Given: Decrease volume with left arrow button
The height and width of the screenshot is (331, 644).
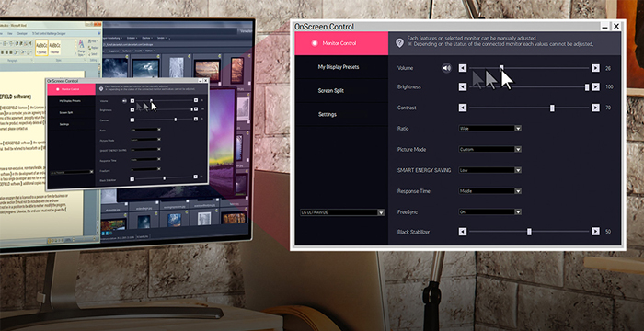Looking at the screenshot, I should point(463,68).
